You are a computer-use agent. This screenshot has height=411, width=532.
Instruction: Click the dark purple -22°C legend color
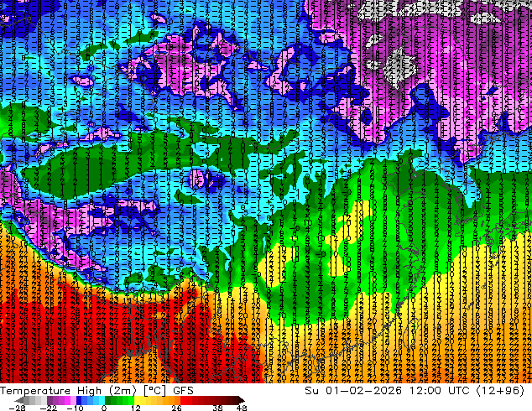point(50,400)
